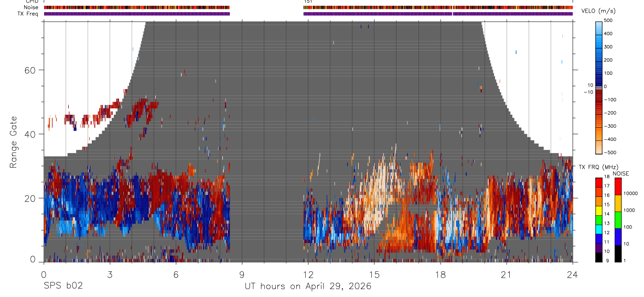The width and height of the screenshot is (644, 297).
Task: Pick the cyan 12-13 MHz frequency swatch
Action: click(x=599, y=229)
